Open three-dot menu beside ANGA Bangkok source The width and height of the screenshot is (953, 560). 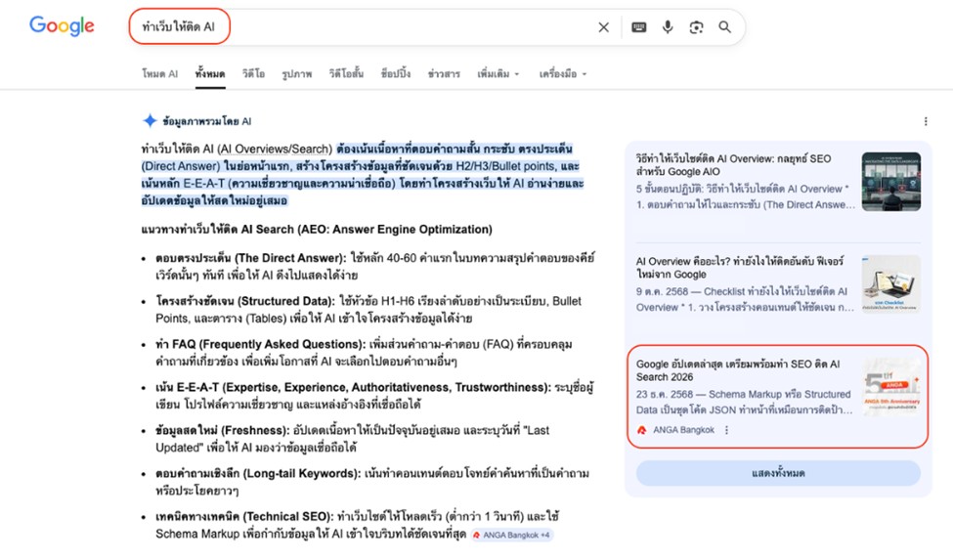pos(726,430)
